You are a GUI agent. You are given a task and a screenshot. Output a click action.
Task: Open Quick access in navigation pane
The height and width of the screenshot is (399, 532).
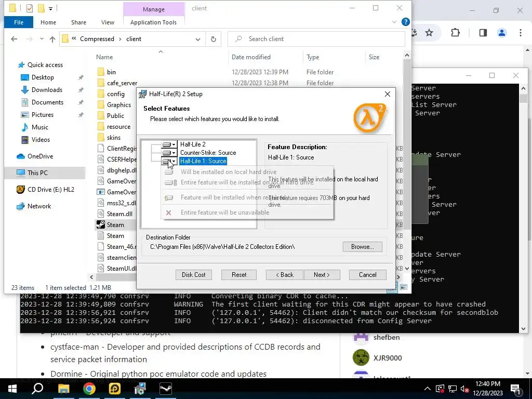click(45, 65)
